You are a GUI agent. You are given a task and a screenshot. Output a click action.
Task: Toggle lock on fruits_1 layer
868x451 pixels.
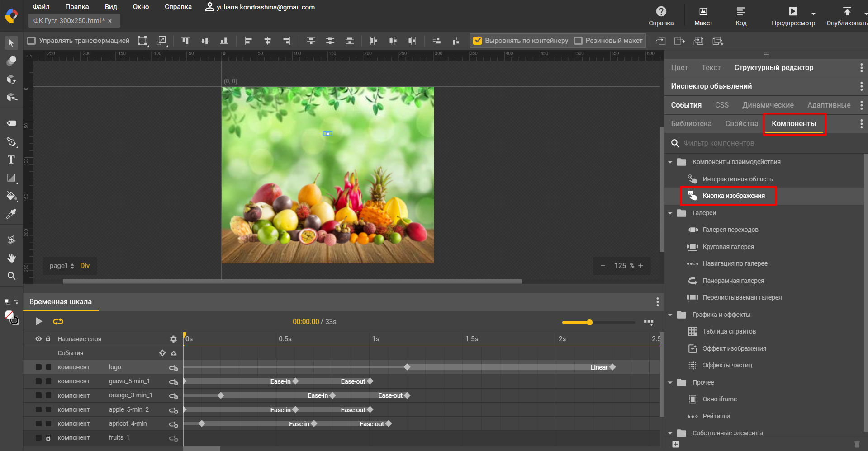[x=48, y=437]
